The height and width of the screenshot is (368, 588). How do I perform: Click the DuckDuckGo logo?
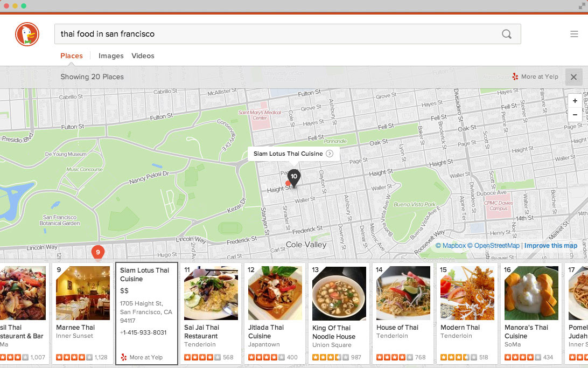[27, 34]
